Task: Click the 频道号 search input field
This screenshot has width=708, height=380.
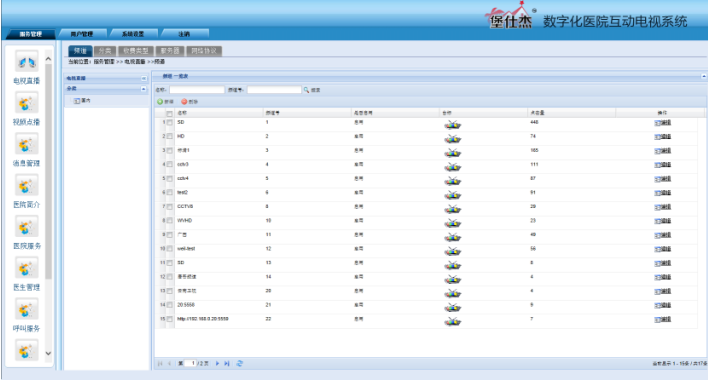Action: point(274,90)
